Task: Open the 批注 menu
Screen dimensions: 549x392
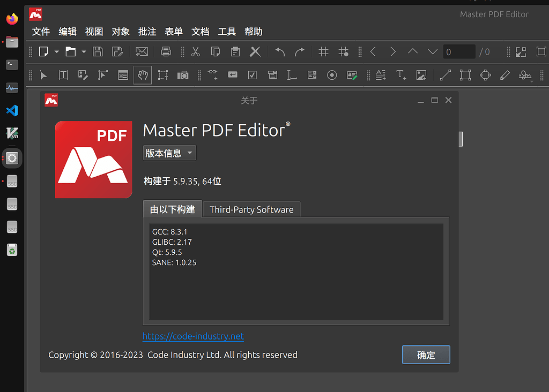Action: coord(147,32)
